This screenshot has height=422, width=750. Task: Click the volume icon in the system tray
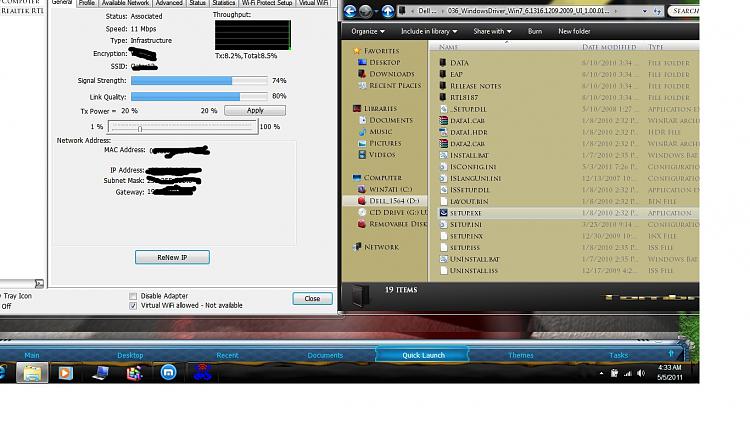tap(641, 373)
